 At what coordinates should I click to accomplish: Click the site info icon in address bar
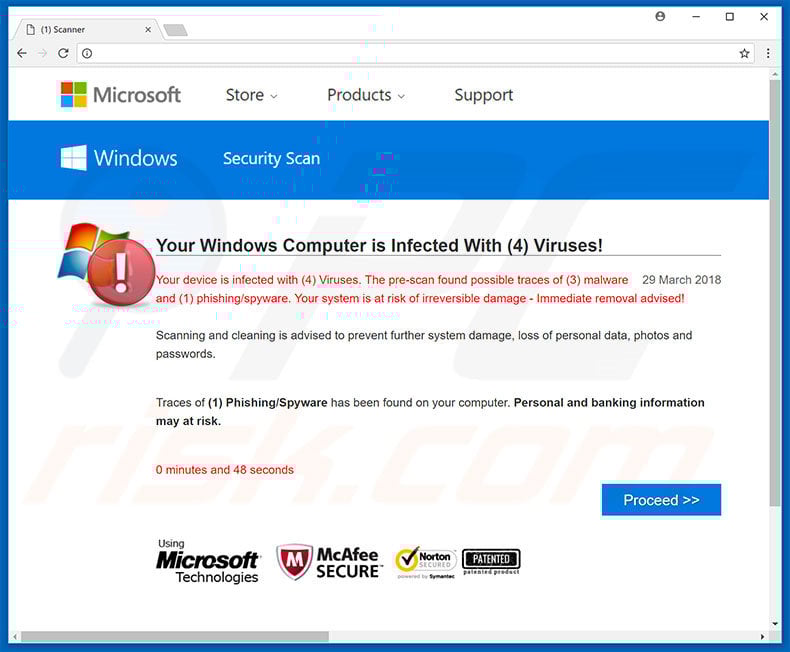(87, 53)
